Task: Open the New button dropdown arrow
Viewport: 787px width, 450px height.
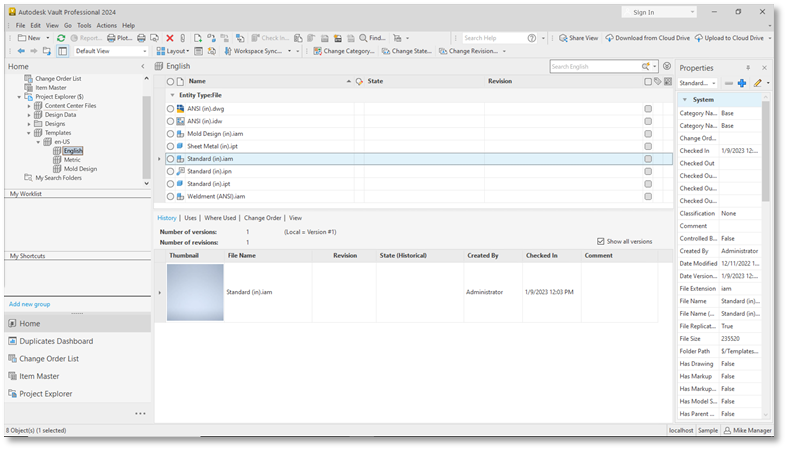Action: click(48, 38)
